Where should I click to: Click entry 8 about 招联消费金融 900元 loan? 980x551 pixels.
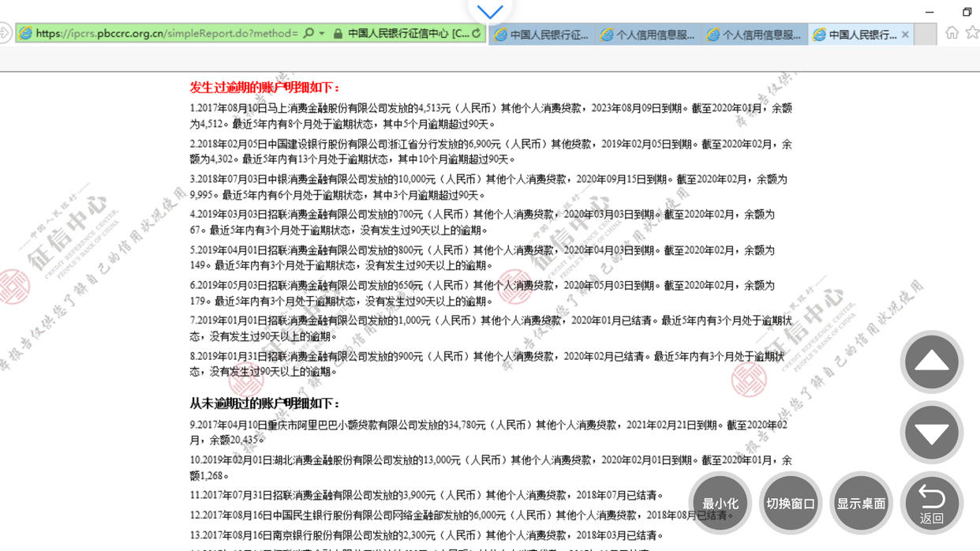pos(488,364)
